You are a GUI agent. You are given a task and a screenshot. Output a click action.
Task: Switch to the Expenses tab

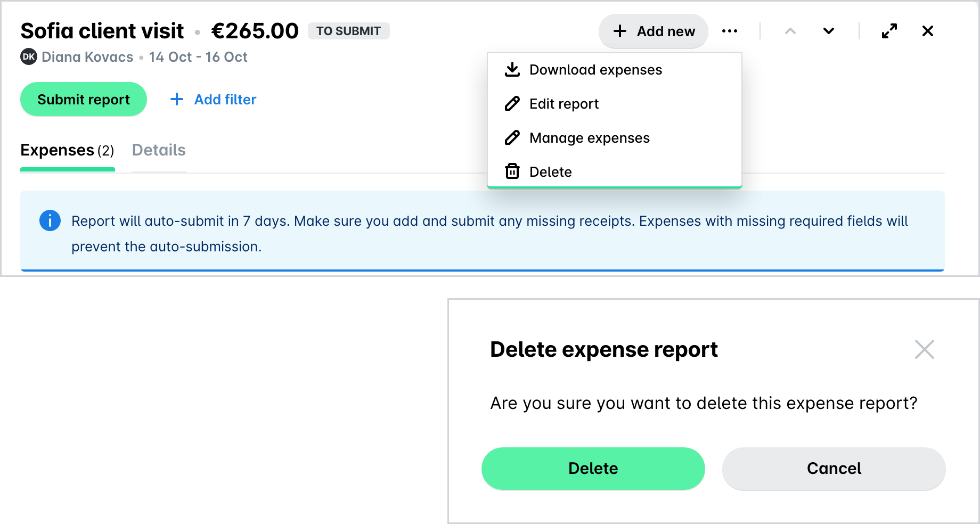click(x=68, y=150)
